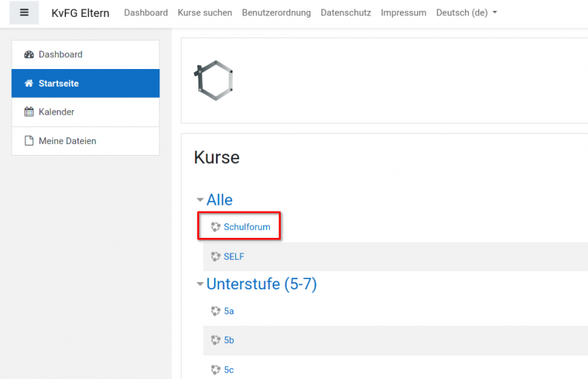Open the Impressum link
The image size is (588, 379).
tap(403, 13)
